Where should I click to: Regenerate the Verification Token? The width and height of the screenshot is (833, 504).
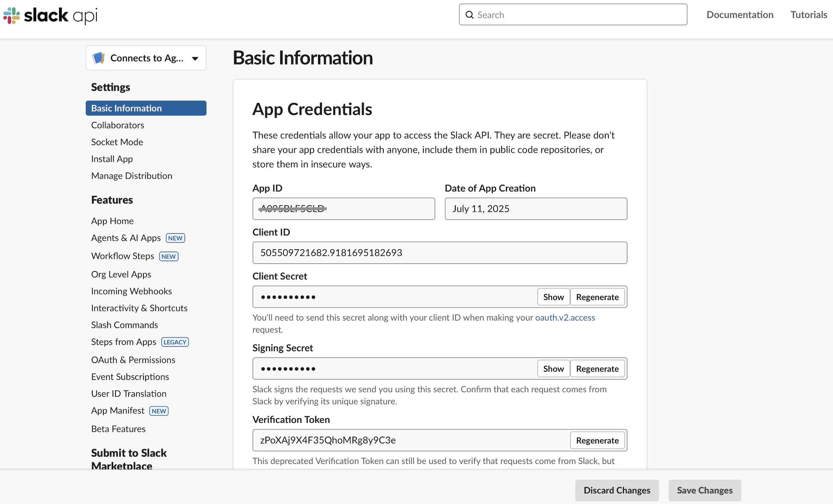click(x=597, y=440)
